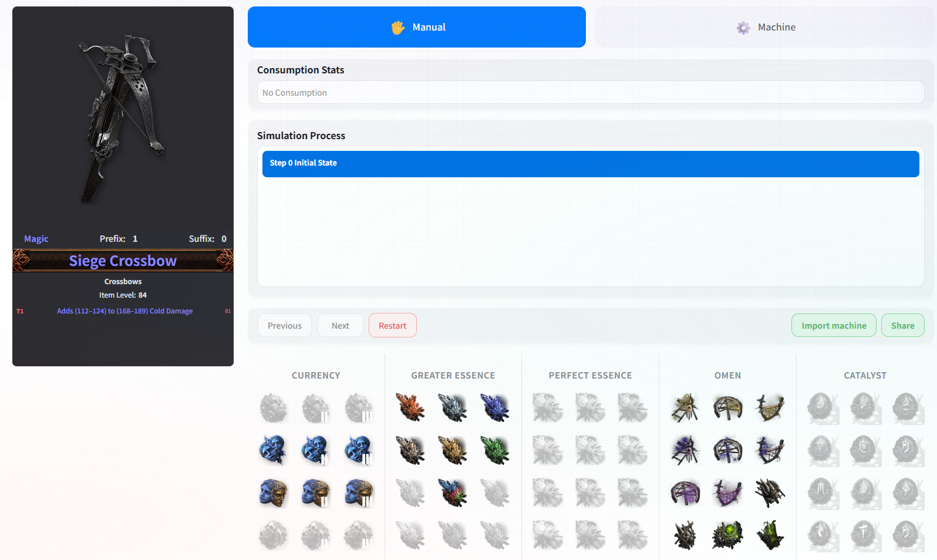Switch to the Manual tab
The height and width of the screenshot is (560, 937).
(x=417, y=27)
